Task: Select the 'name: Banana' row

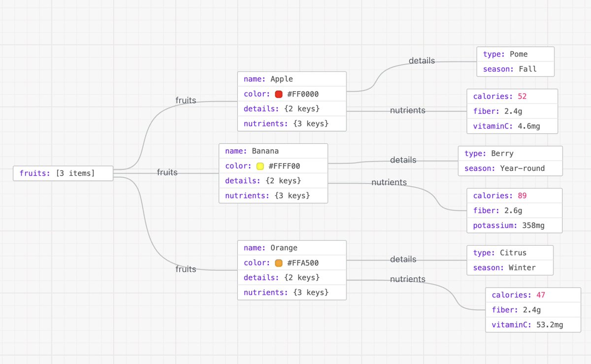Action: pyautogui.click(x=273, y=151)
